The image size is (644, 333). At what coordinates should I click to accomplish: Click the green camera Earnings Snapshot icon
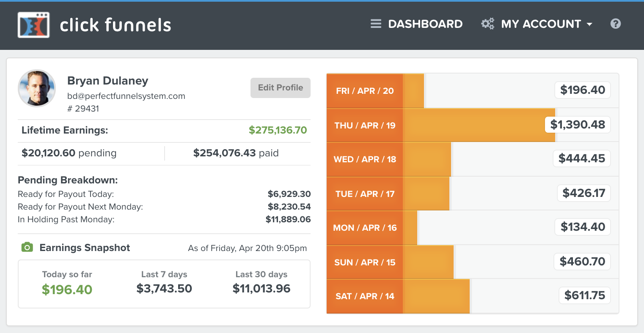pos(27,248)
